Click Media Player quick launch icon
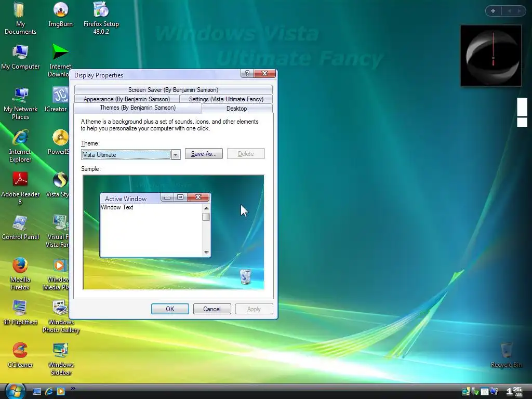 pyautogui.click(x=61, y=392)
